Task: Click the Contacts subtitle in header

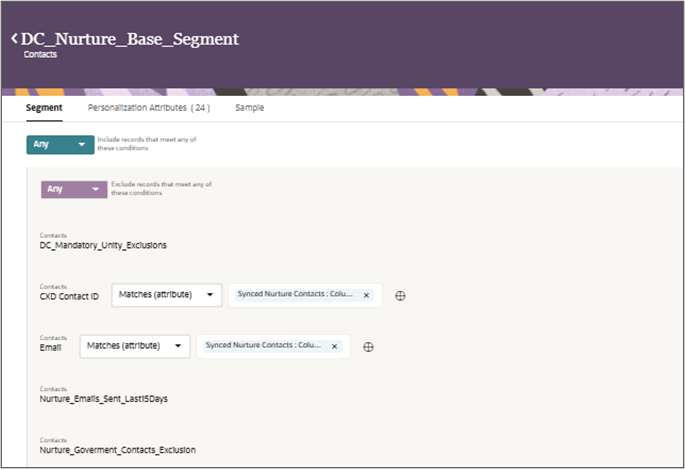Action: coord(40,54)
